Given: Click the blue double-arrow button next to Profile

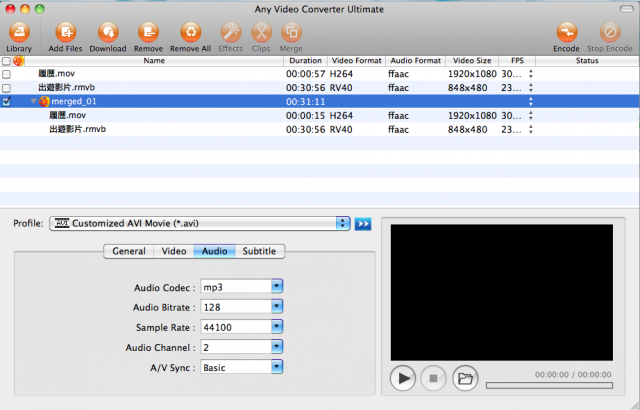Looking at the screenshot, I should tap(363, 224).
